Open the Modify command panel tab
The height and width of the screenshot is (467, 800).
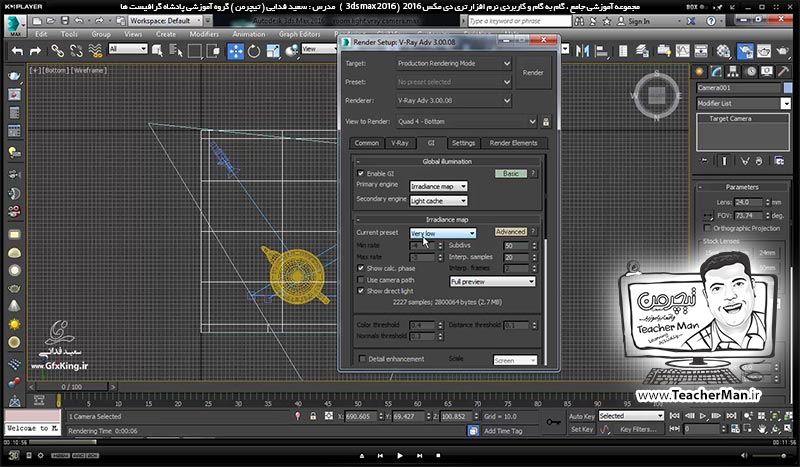[x=716, y=72]
